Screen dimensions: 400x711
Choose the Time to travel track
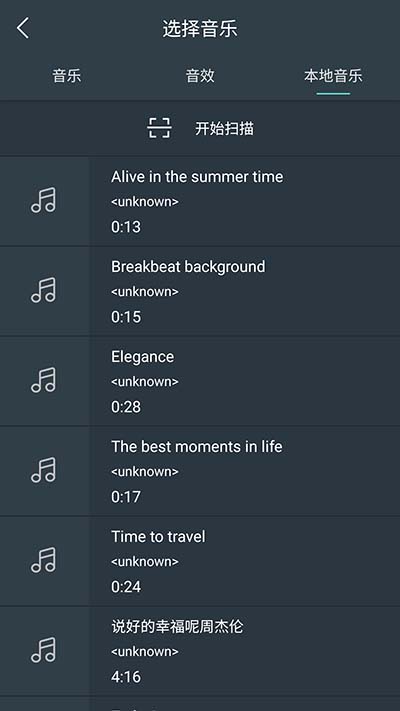click(x=158, y=537)
